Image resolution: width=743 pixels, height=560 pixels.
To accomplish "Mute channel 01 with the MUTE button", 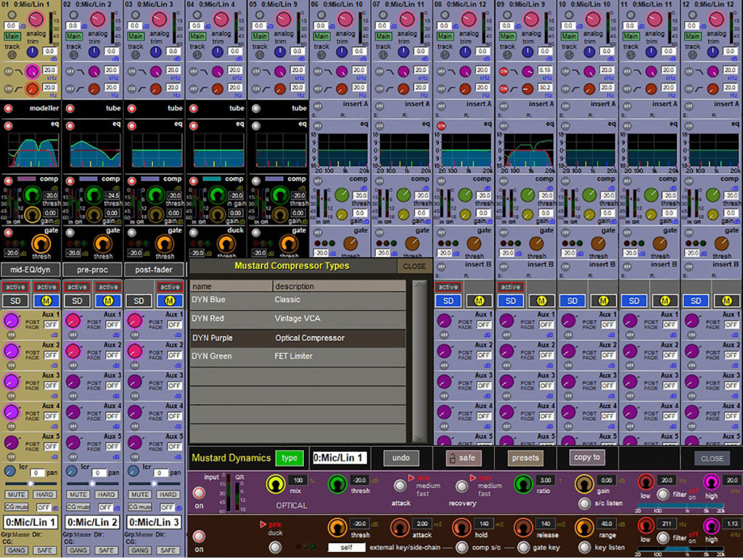I will 16,495.
